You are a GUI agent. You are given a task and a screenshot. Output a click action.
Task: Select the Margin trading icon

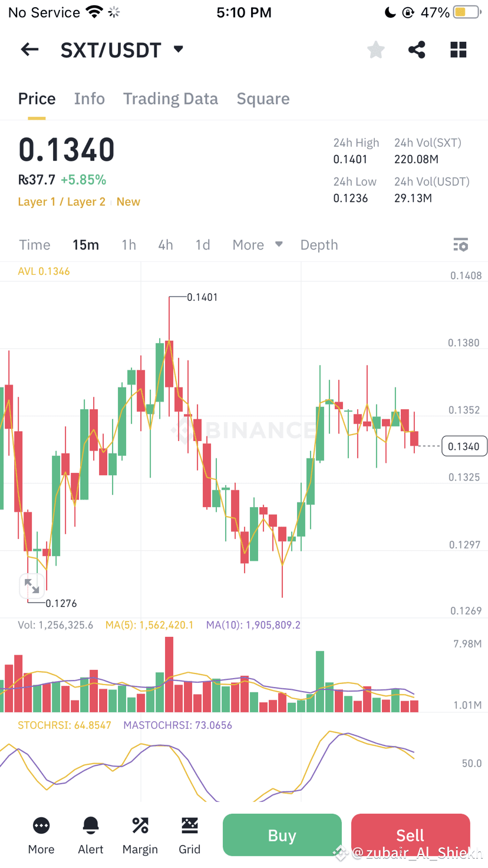(x=140, y=833)
